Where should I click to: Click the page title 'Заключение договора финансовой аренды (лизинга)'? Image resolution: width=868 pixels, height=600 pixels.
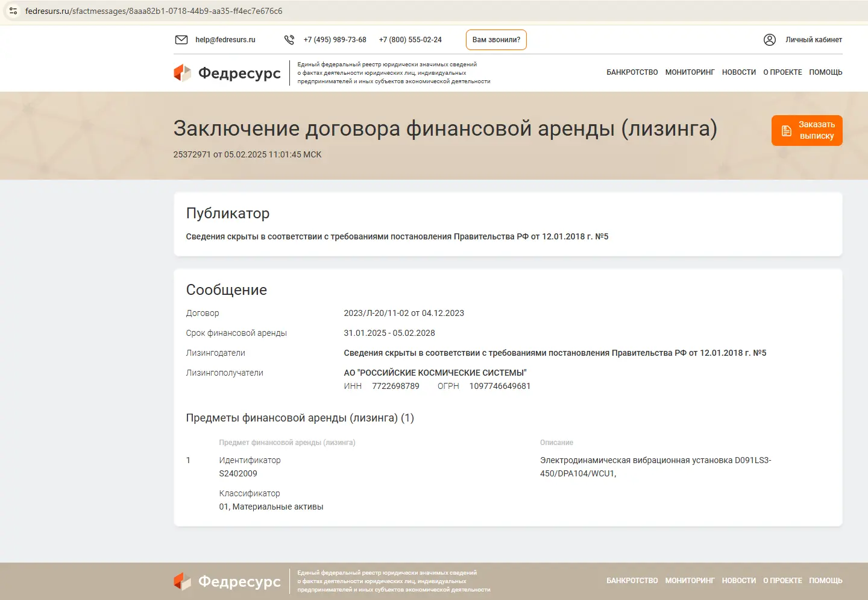click(x=445, y=128)
